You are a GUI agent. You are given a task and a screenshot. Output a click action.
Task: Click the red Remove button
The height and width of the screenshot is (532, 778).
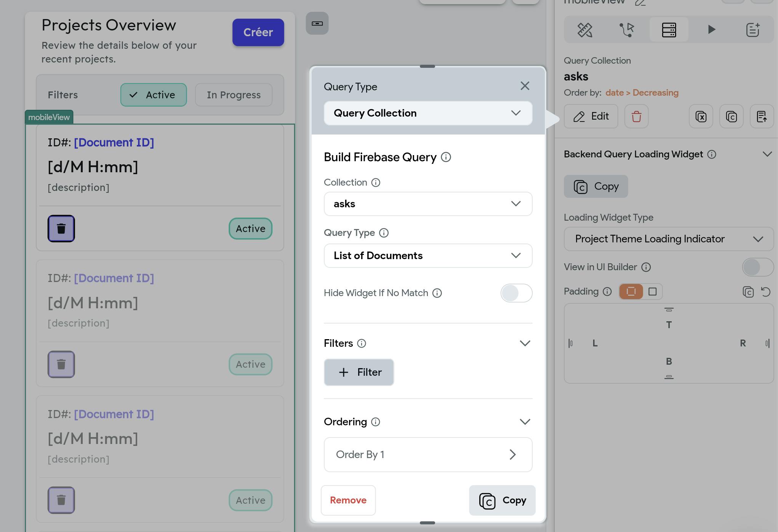coord(348,500)
